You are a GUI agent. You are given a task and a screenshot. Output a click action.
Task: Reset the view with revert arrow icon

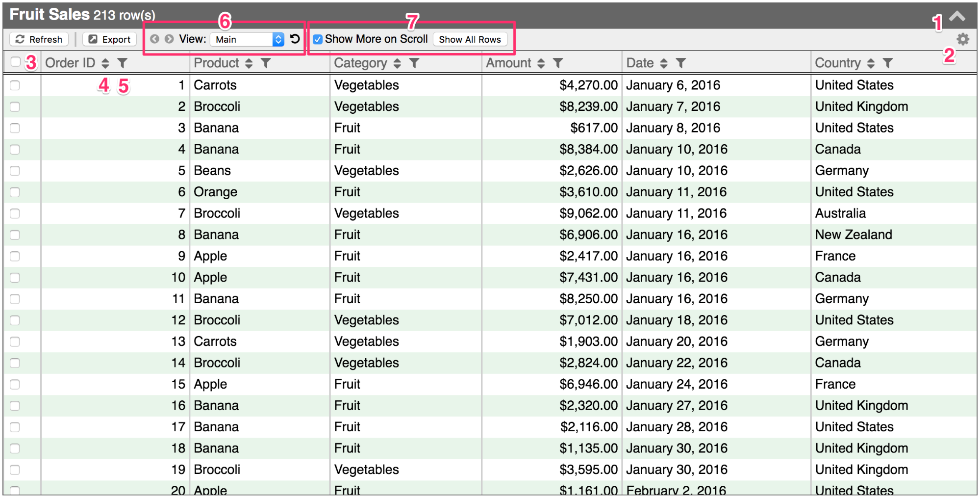click(295, 39)
